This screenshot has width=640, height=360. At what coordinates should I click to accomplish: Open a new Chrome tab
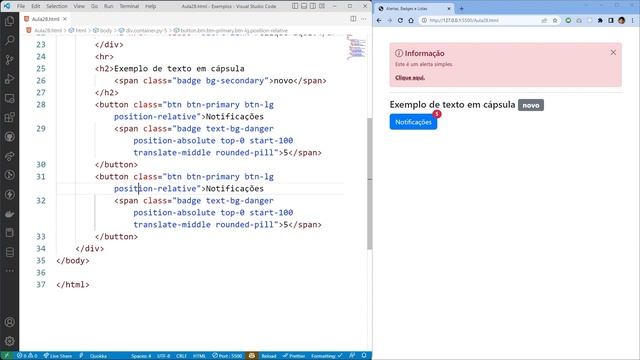[x=462, y=8]
